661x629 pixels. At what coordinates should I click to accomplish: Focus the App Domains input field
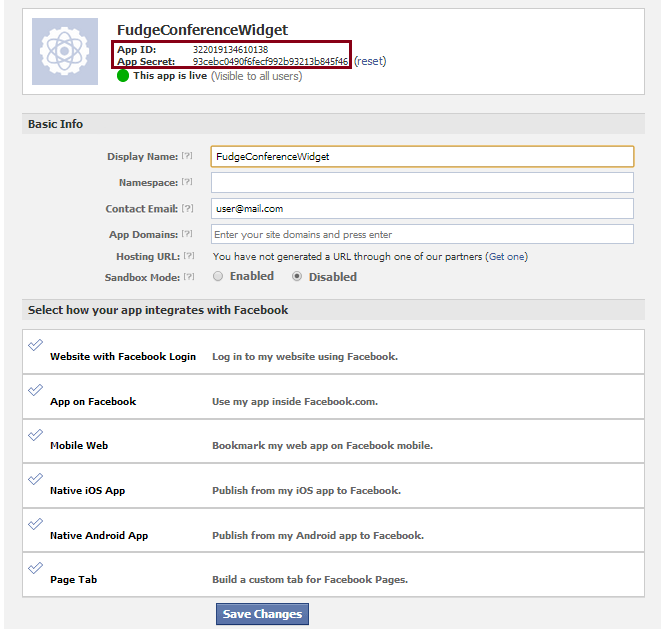(x=422, y=234)
